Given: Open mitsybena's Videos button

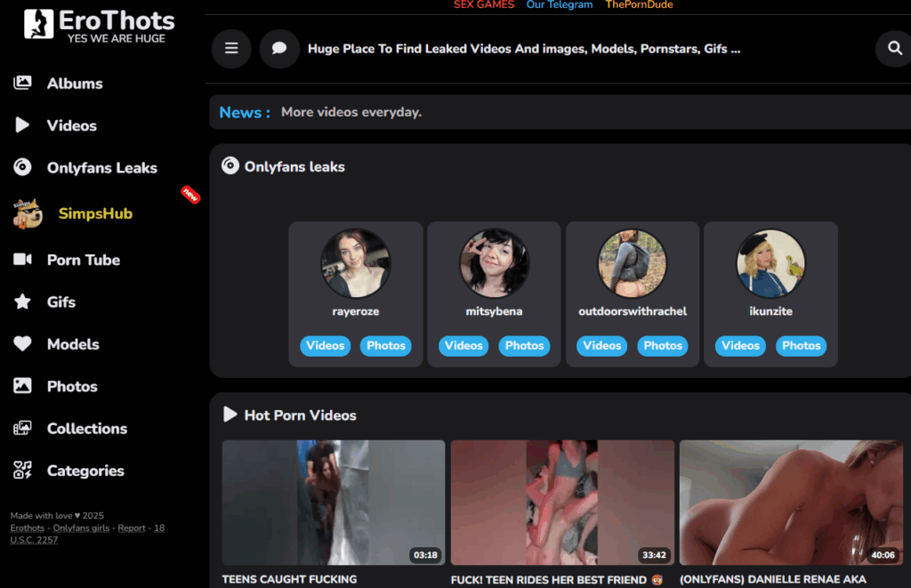Looking at the screenshot, I should [464, 346].
